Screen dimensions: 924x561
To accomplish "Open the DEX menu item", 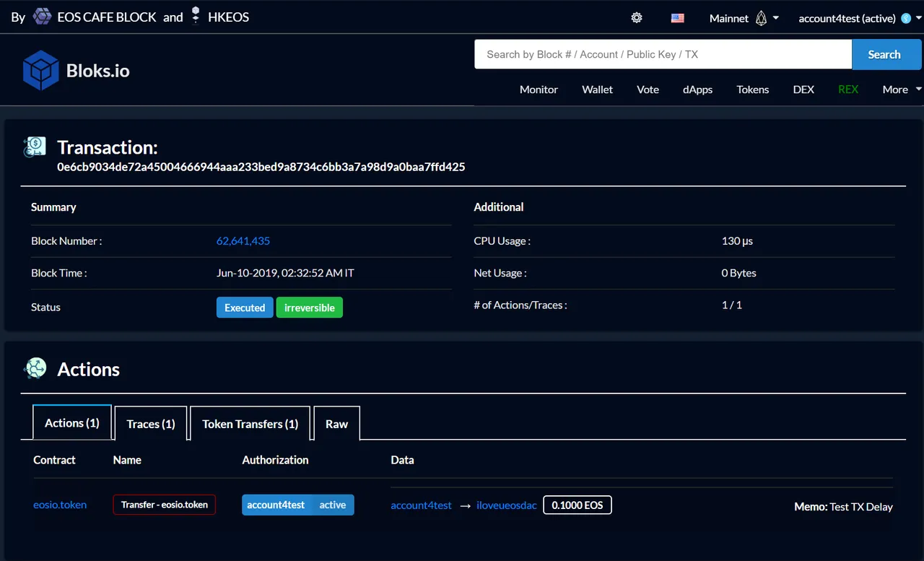I will tap(803, 90).
